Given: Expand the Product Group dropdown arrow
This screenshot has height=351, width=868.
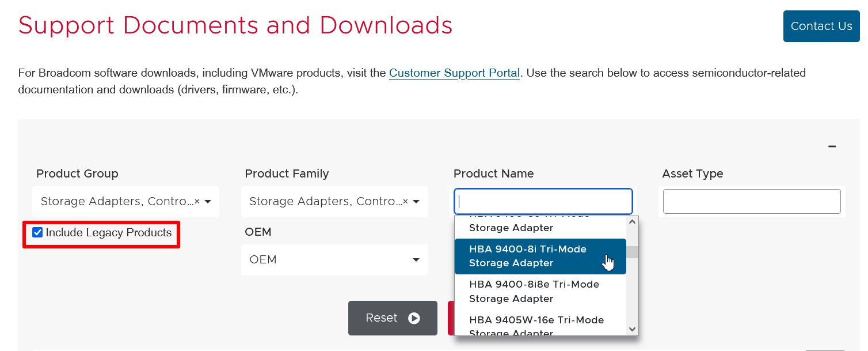Looking at the screenshot, I should 208,202.
